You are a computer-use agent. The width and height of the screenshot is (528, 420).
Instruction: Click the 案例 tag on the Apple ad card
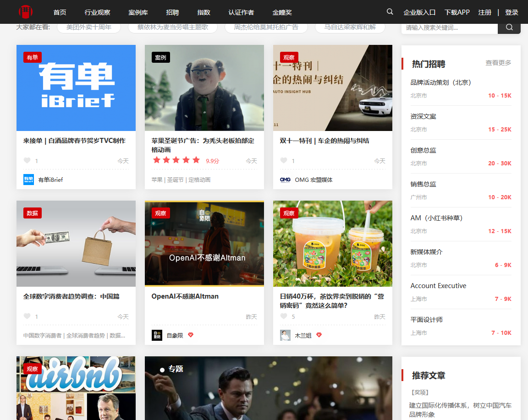(x=160, y=57)
